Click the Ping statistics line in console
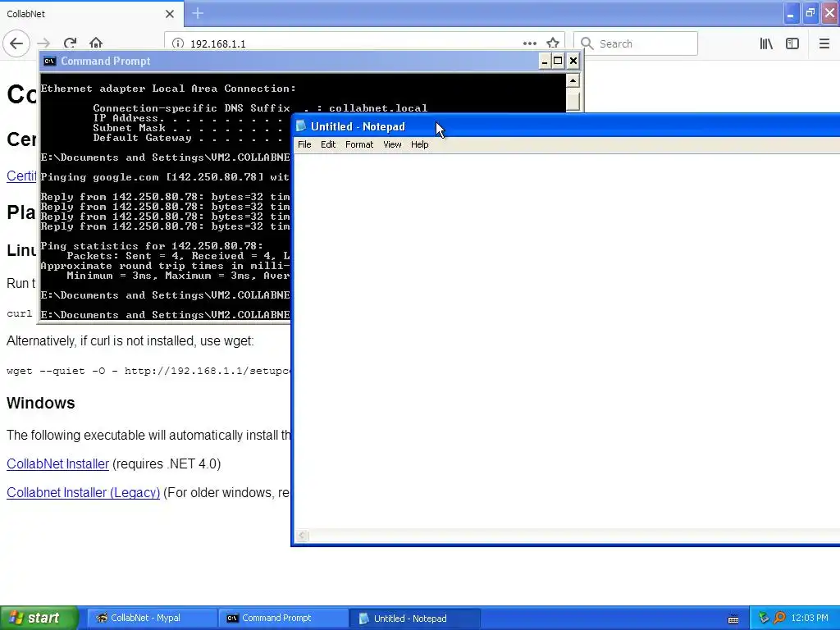This screenshot has height=630, width=840. coord(152,246)
